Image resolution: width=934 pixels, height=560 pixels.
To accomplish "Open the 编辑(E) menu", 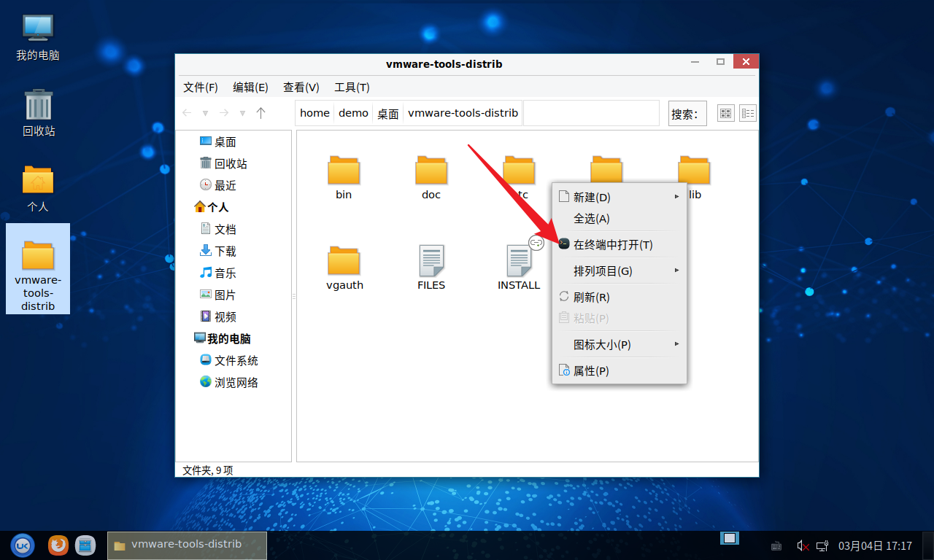I will (x=250, y=87).
